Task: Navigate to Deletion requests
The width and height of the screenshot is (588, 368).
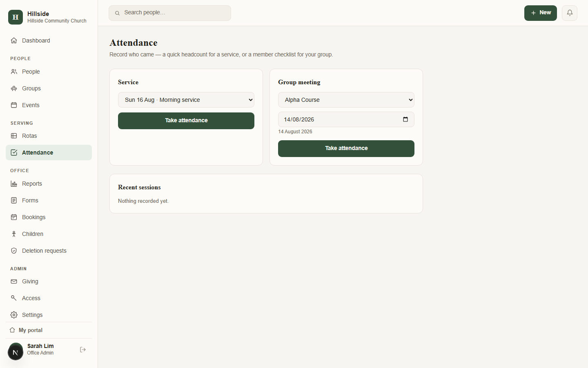Action: pos(49,251)
